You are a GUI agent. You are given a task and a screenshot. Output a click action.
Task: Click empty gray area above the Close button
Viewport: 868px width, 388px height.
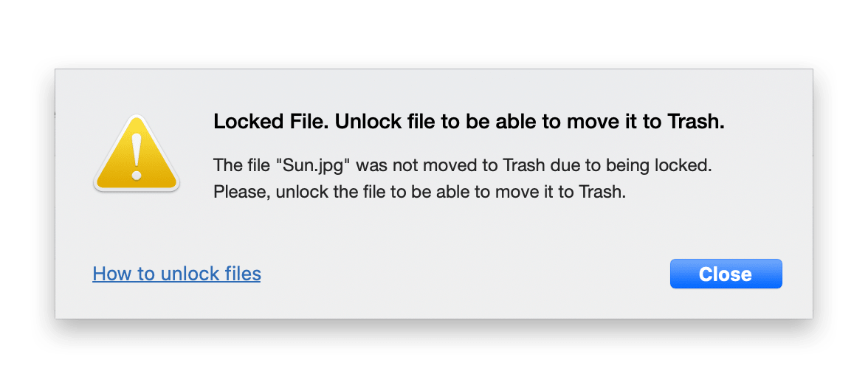(x=726, y=232)
